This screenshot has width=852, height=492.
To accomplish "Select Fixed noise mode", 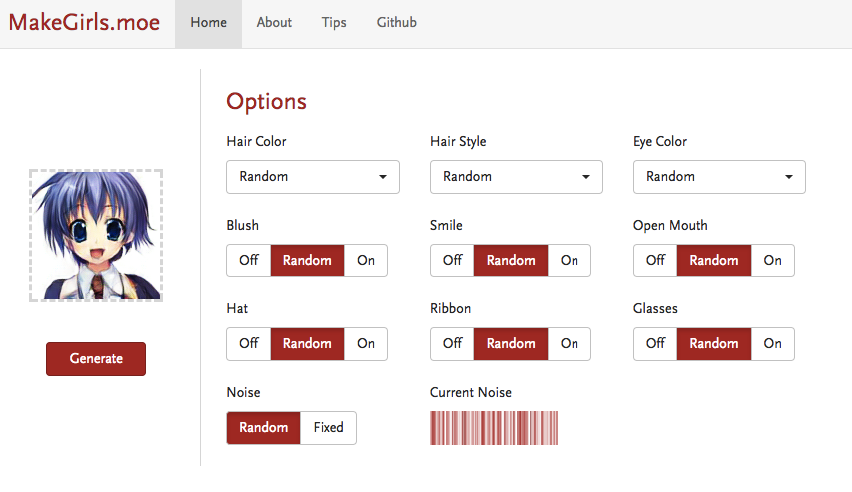I will [x=328, y=427].
